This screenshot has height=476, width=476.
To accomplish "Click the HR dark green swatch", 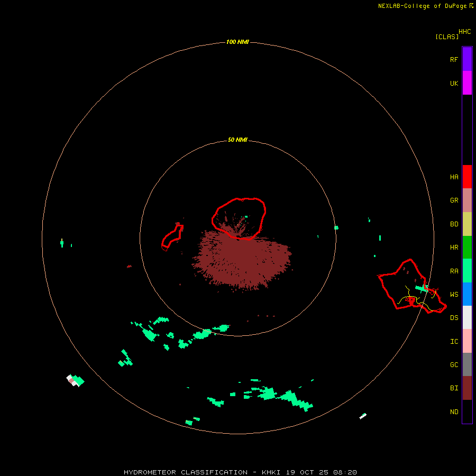I will coord(467,248).
